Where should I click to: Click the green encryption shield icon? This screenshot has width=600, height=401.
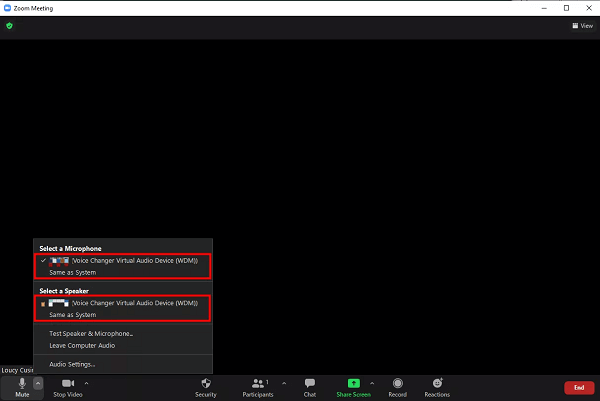(9, 26)
